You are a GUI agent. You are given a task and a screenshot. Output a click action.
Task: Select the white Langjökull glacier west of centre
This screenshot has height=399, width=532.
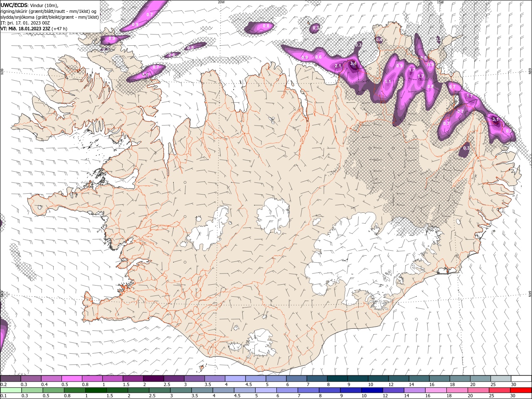(x=209, y=229)
